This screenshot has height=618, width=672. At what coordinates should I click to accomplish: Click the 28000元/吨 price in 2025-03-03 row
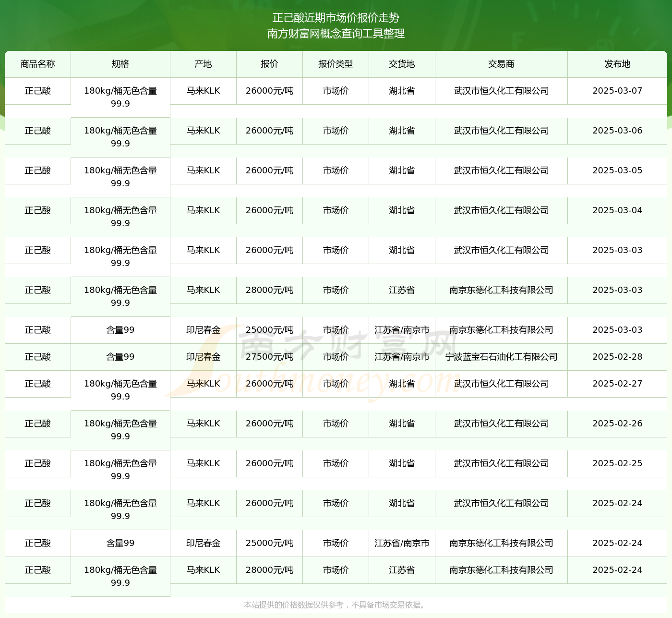(x=270, y=290)
